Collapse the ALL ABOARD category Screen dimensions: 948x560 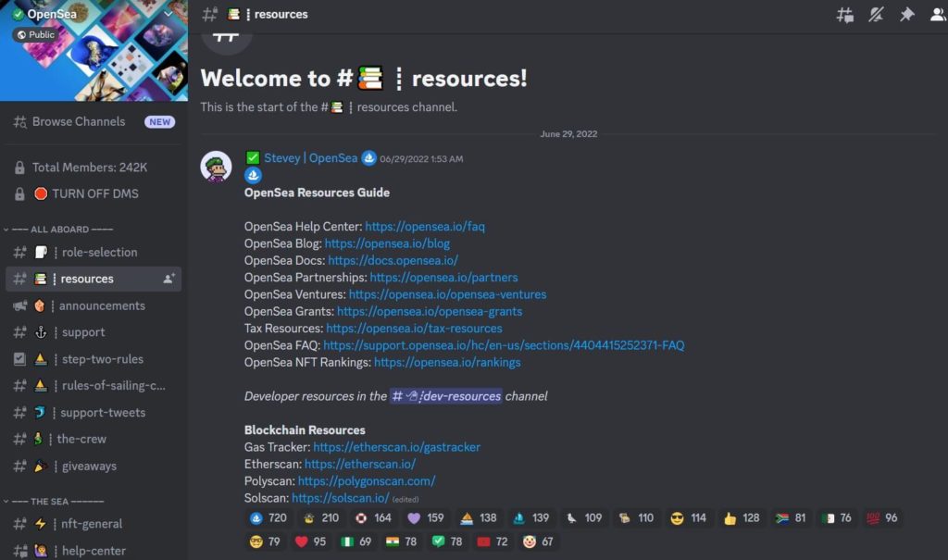click(x=58, y=230)
